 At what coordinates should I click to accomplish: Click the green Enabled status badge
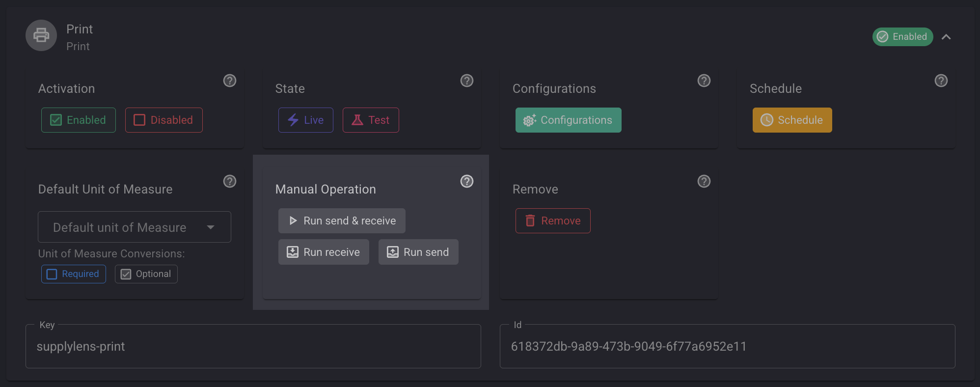(x=902, y=37)
